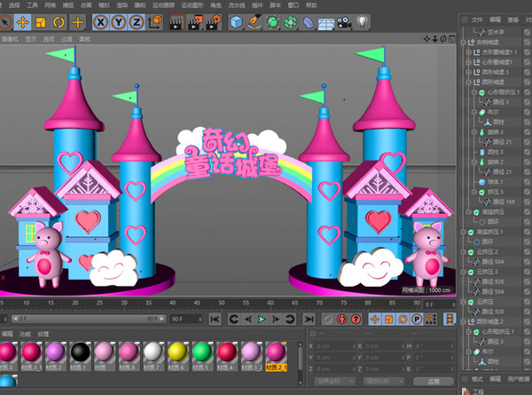Go to start of animation
532x395 pixels.
215,320
